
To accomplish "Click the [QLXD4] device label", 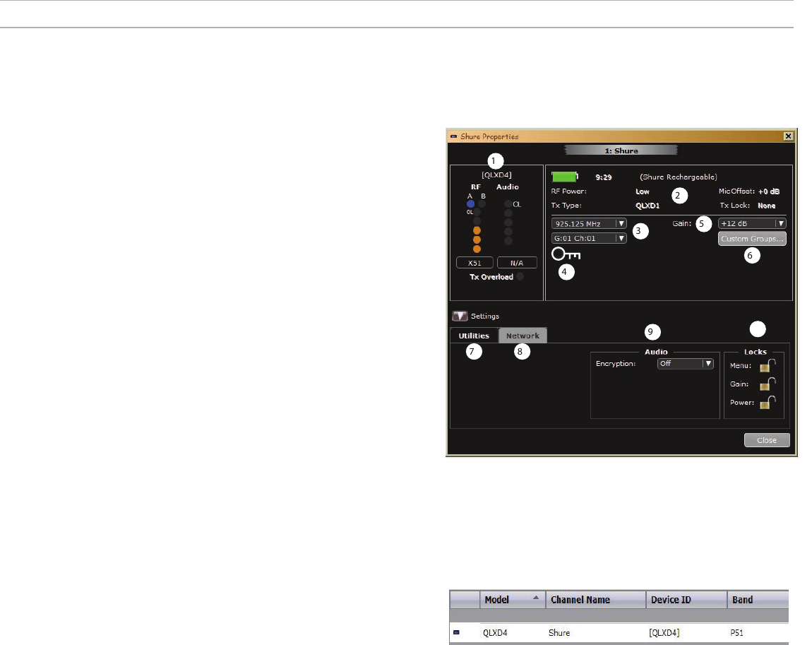I will pyautogui.click(x=496, y=175).
